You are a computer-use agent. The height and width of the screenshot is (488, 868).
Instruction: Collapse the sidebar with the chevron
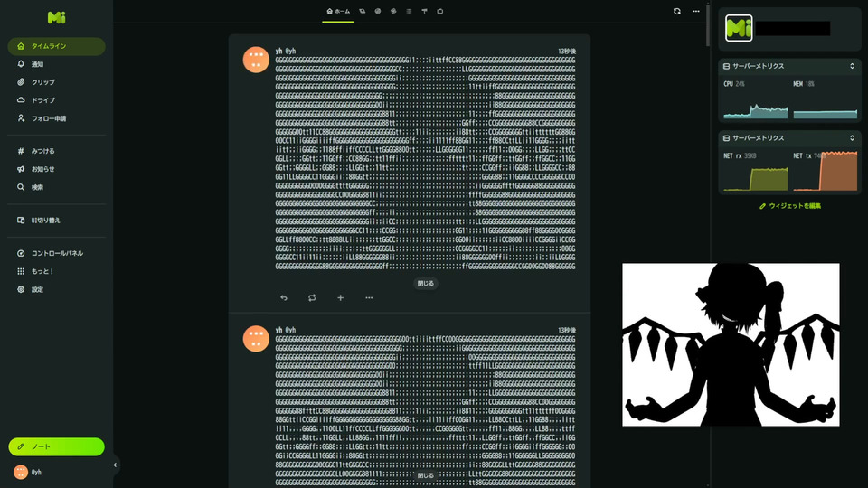[x=115, y=465]
